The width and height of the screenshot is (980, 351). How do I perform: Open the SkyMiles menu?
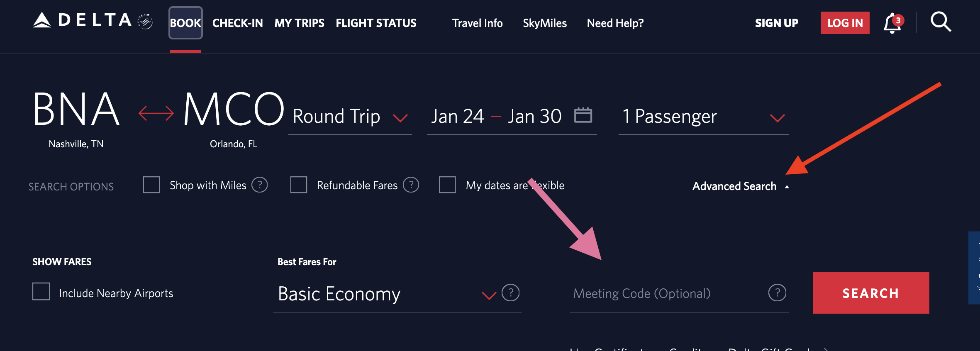click(x=545, y=23)
